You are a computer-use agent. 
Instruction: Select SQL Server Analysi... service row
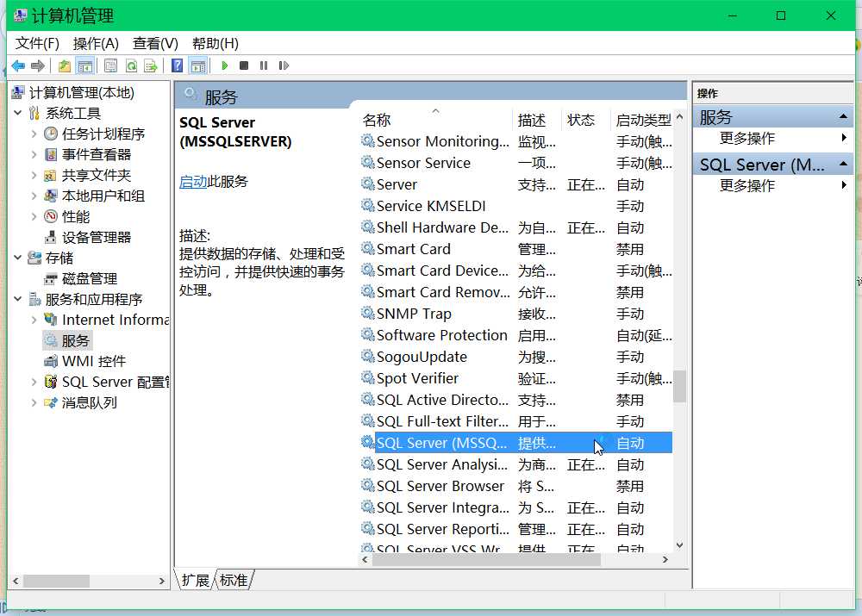pos(515,465)
